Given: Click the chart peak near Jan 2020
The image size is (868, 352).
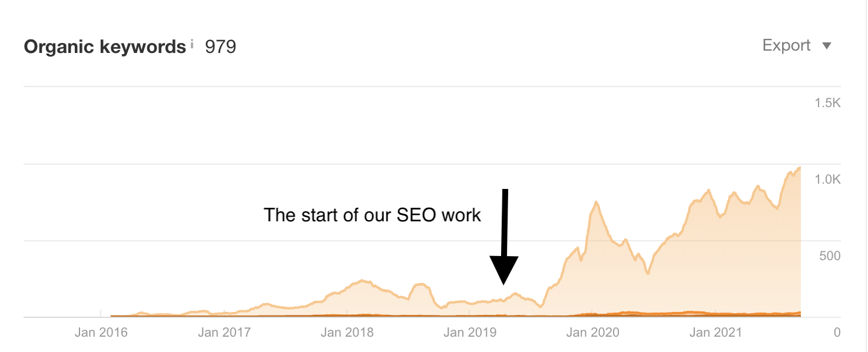Looking at the screenshot, I should tap(597, 203).
